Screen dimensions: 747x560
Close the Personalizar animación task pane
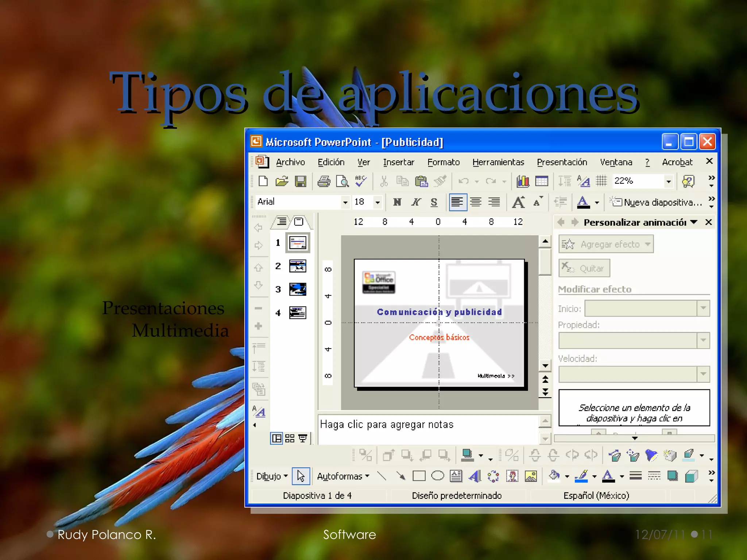708,222
